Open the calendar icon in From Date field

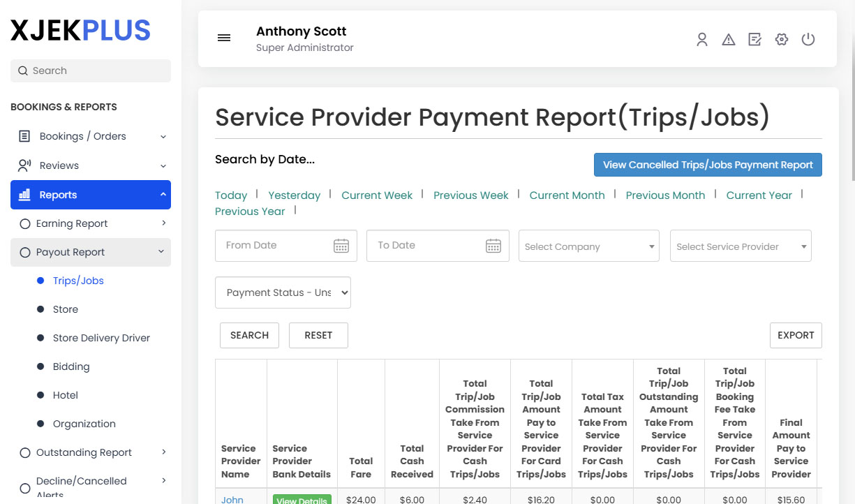[x=341, y=246]
